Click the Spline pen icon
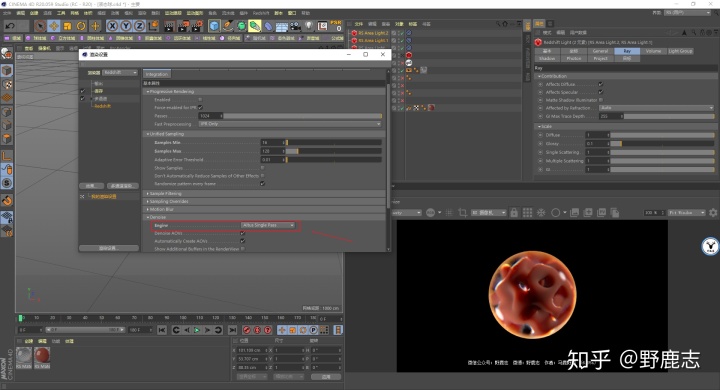The image size is (720, 390). click(x=228, y=26)
